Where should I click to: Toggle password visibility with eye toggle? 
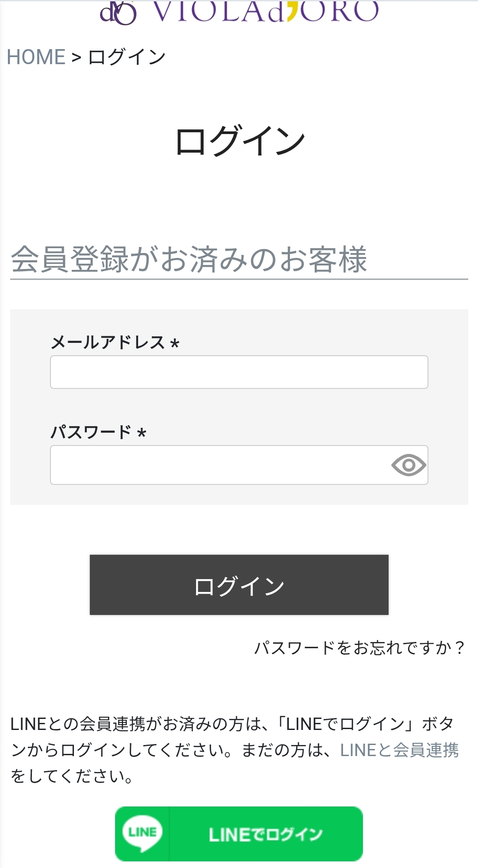(409, 465)
